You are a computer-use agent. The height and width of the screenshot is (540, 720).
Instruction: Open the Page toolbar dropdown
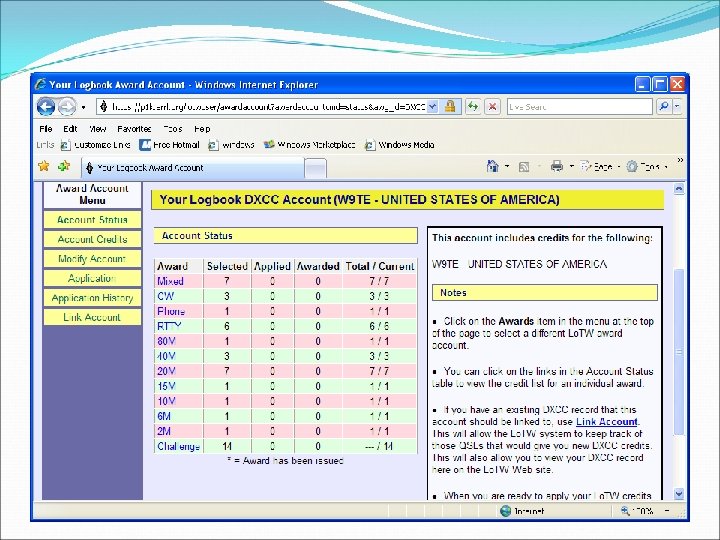tap(601, 167)
